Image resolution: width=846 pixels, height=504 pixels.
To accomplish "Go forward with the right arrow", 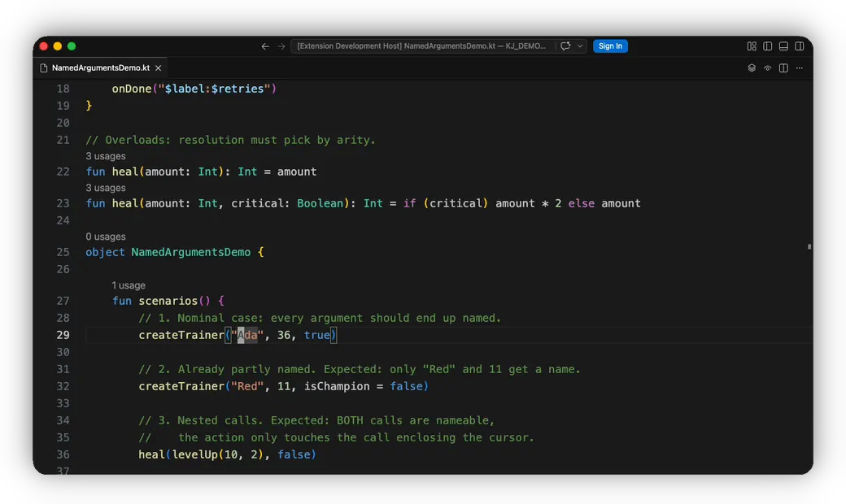I will pos(281,46).
